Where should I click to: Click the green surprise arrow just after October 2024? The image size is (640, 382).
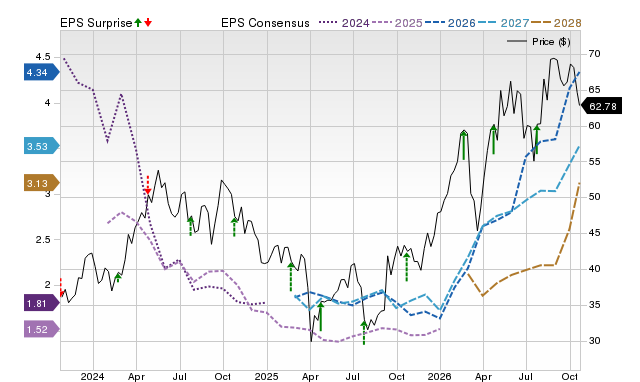click(234, 227)
